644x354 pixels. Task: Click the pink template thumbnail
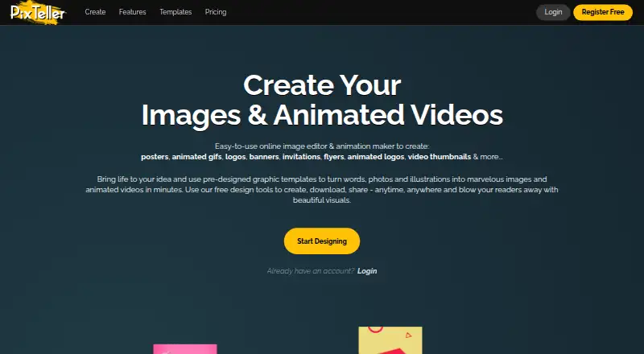(x=185, y=349)
